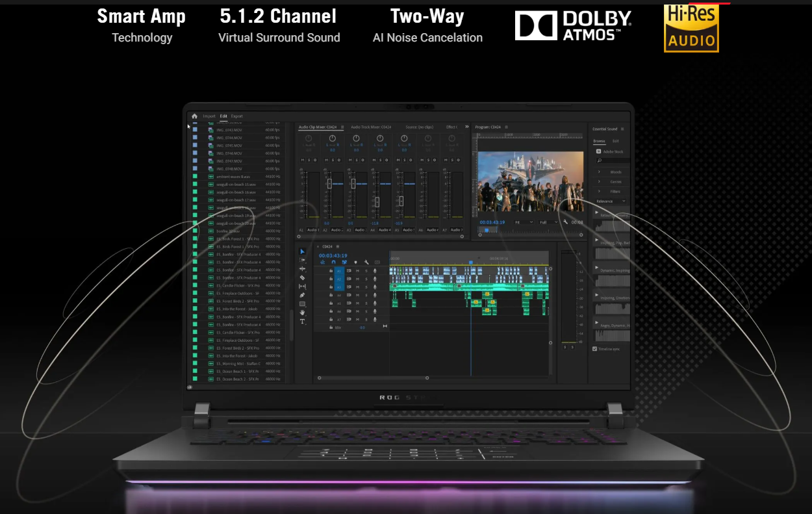812x514 pixels.
Task: Click the Adobe Stock label
Action: point(613,151)
